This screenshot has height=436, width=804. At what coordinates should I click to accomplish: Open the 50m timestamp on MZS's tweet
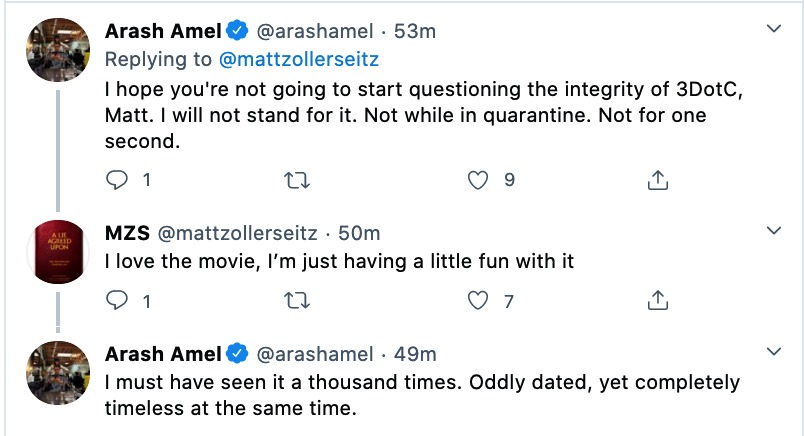(x=359, y=233)
